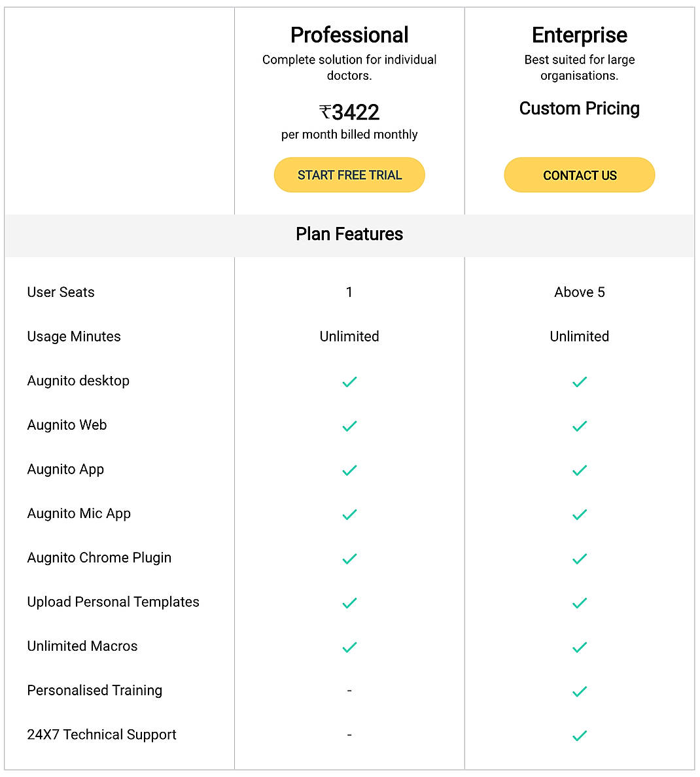Select the Enterprise column header
700x777 pixels.
(579, 35)
